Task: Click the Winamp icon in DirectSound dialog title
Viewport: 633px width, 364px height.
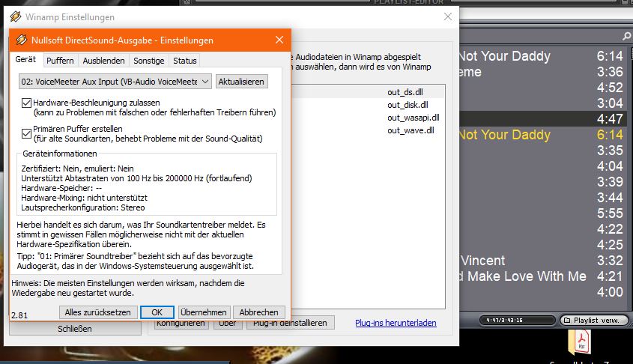Action: point(22,40)
